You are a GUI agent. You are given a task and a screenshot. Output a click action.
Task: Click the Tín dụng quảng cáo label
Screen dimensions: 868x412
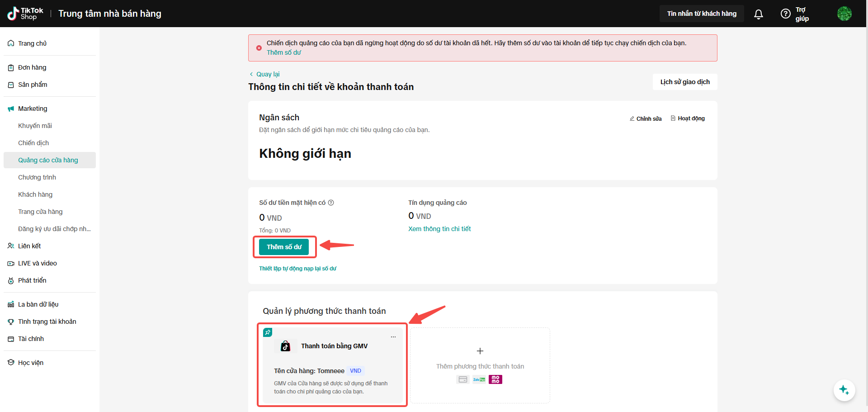pyautogui.click(x=438, y=203)
